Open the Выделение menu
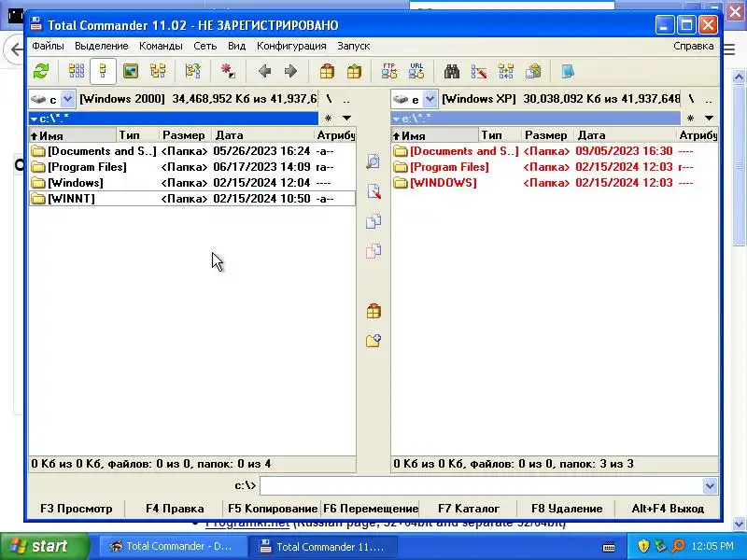The height and width of the screenshot is (560, 747). pyautogui.click(x=102, y=46)
